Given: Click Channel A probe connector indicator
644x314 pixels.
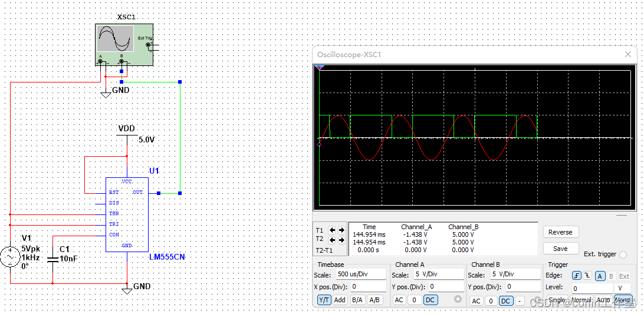Looking at the screenshot, I should click(458, 299).
